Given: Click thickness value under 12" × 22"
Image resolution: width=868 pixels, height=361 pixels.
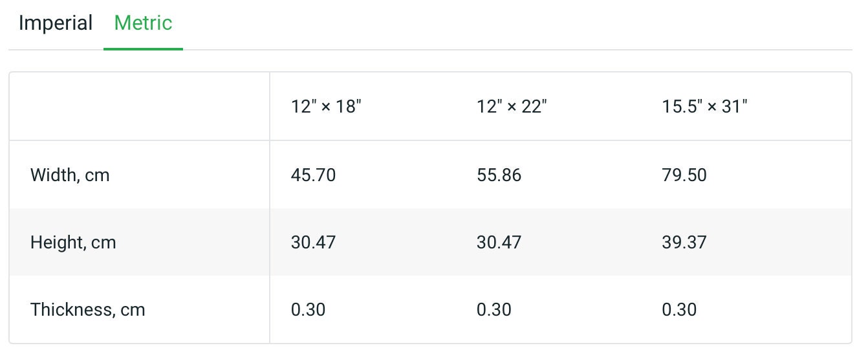Looking at the screenshot, I should pyautogui.click(x=494, y=310).
